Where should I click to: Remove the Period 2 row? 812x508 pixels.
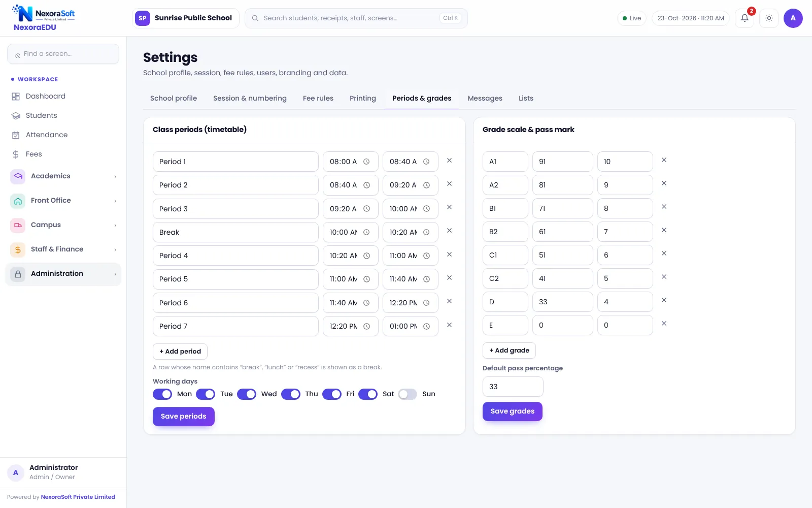[x=449, y=184]
